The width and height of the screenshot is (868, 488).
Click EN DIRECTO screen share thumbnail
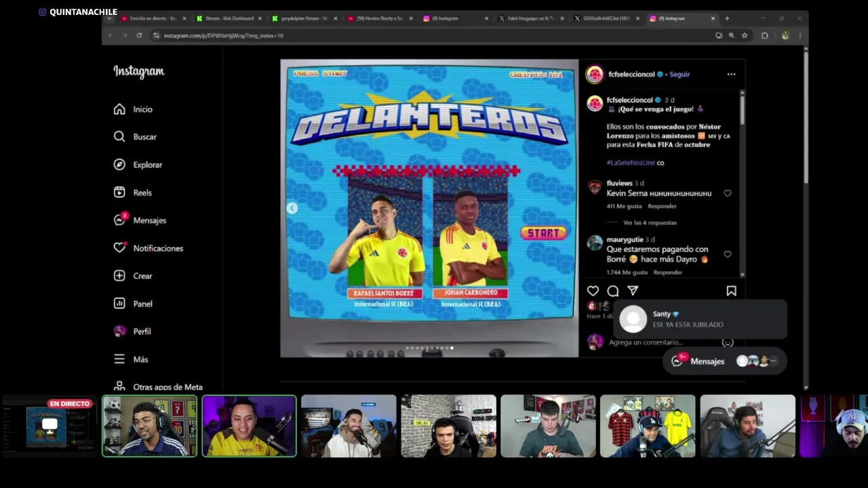(x=49, y=426)
